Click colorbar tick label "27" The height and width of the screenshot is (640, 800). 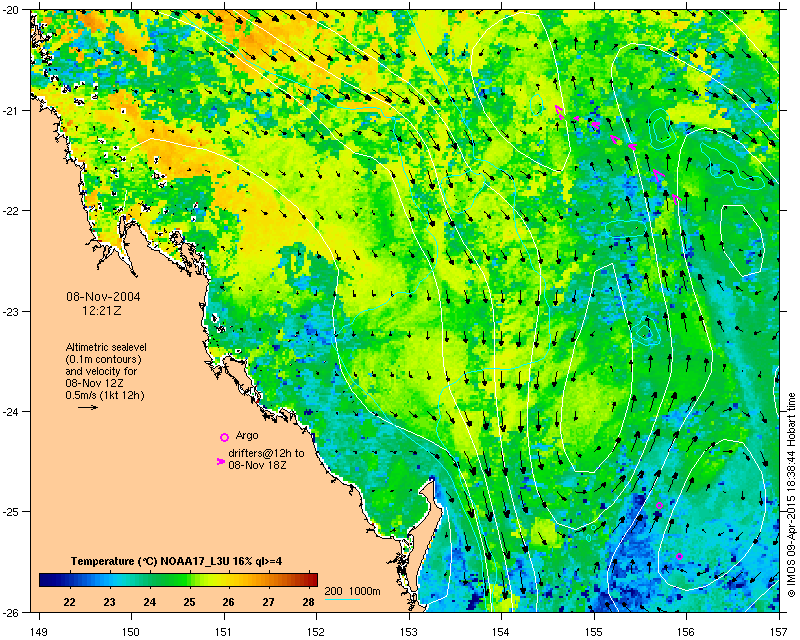268,602
